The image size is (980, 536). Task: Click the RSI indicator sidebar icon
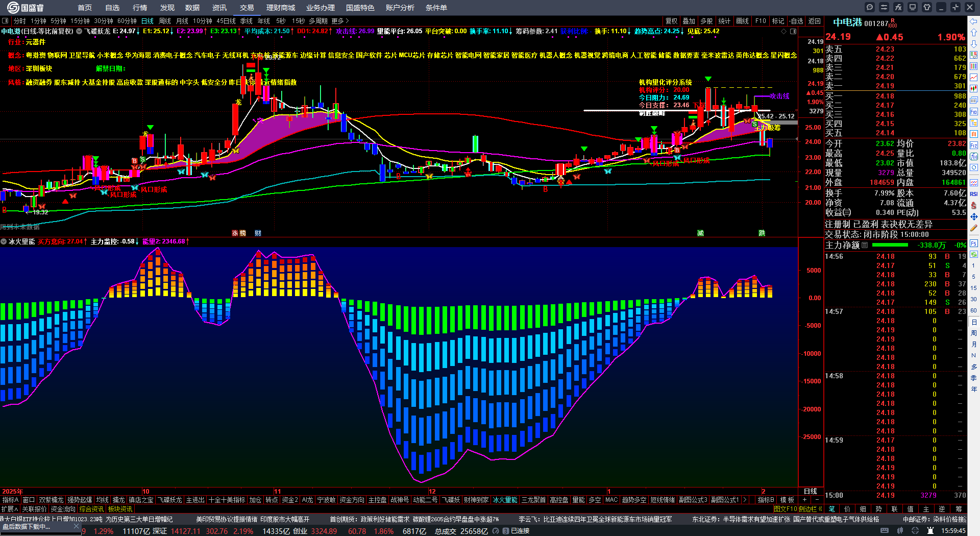tap(974, 194)
